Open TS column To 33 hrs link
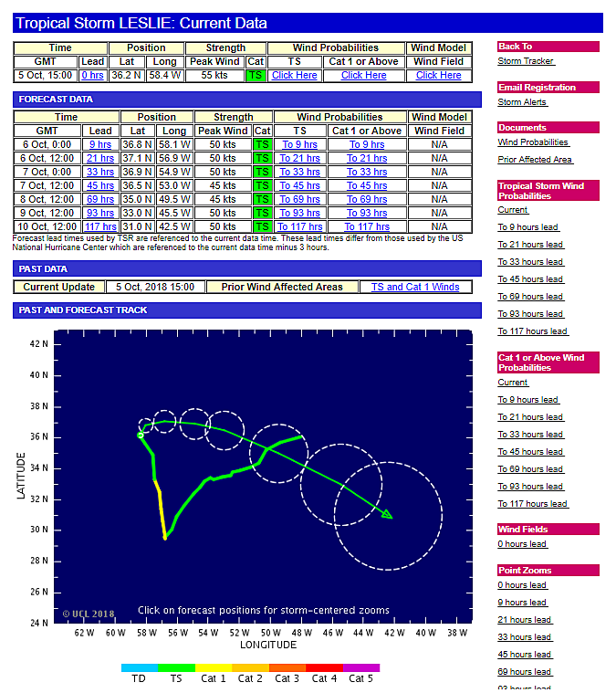Viewport: 616px width, 693px height. point(300,172)
